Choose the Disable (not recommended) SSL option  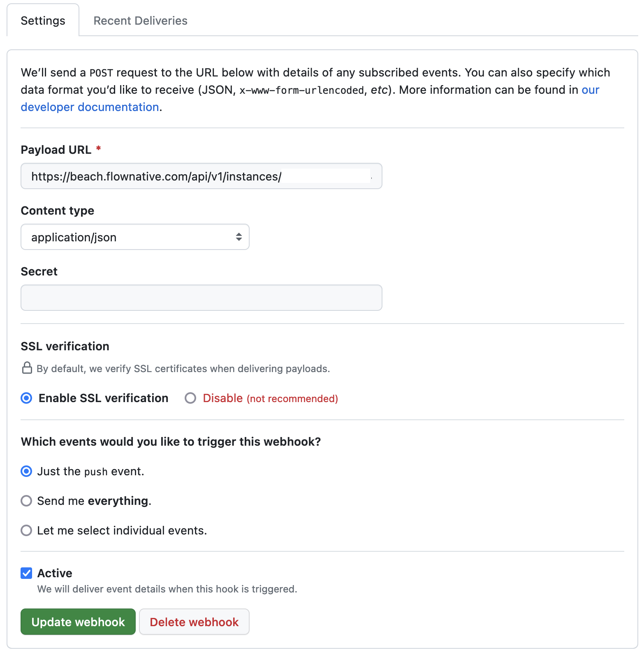click(190, 398)
